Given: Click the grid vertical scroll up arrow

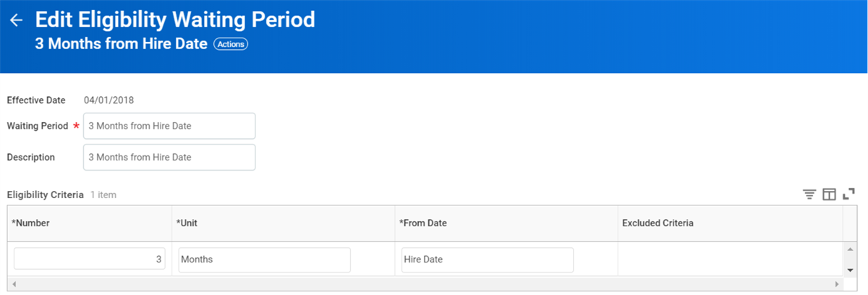Looking at the screenshot, I should click(x=850, y=249).
